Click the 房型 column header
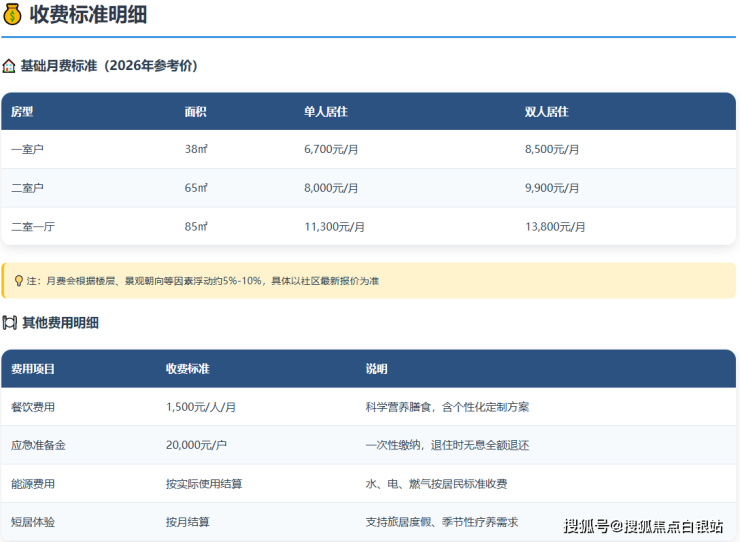The width and height of the screenshot is (740, 542). tap(22, 112)
